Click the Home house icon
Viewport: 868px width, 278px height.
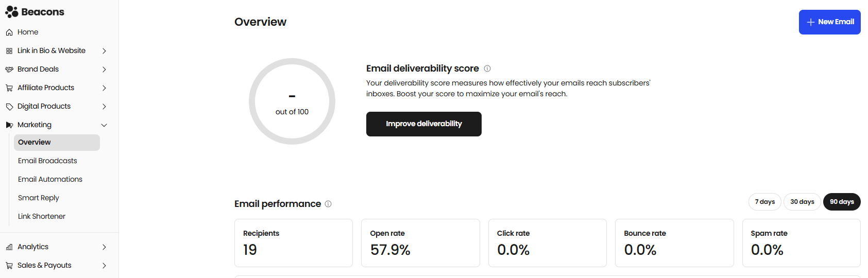(9, 32)
